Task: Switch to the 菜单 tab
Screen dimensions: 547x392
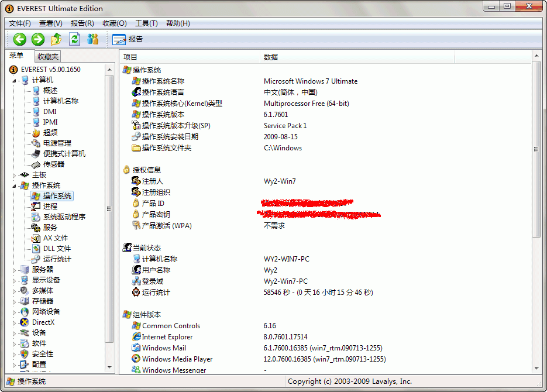Action: click(16, 56)
